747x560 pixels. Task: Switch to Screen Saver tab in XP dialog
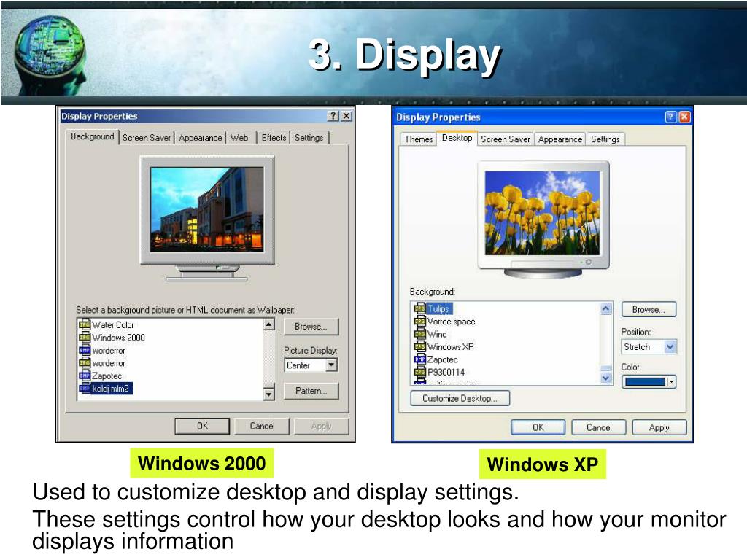pyautogui.click(x=505, y=139)
